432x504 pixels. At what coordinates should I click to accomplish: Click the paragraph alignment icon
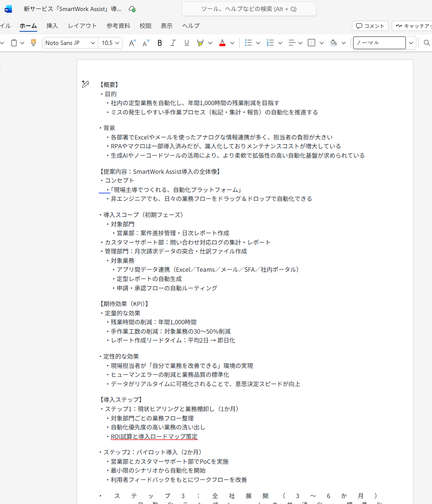coord(292,43)
